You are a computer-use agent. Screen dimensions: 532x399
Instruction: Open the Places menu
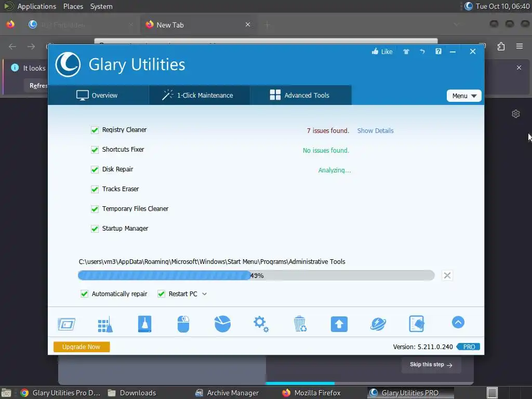[x=73, y=6]
